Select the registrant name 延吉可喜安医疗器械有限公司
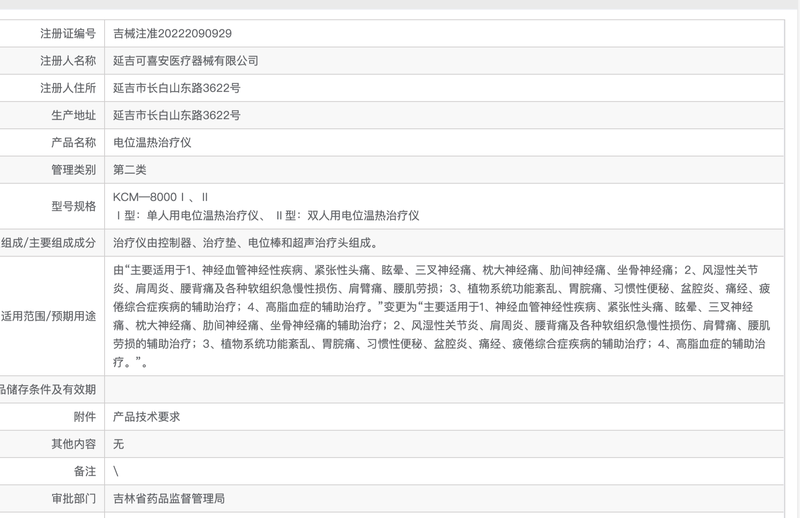This screenshot has width=800, height=518. tap(185, 61)
